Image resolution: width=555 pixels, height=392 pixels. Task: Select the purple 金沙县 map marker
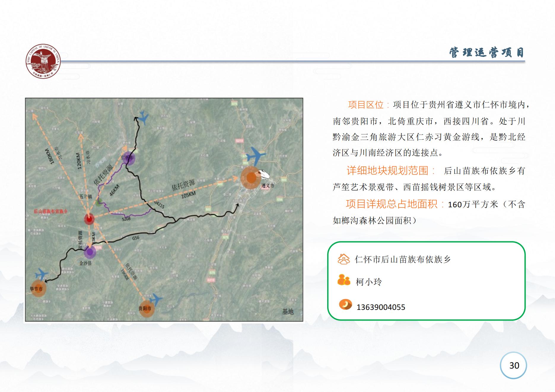[x=90, y=252]
